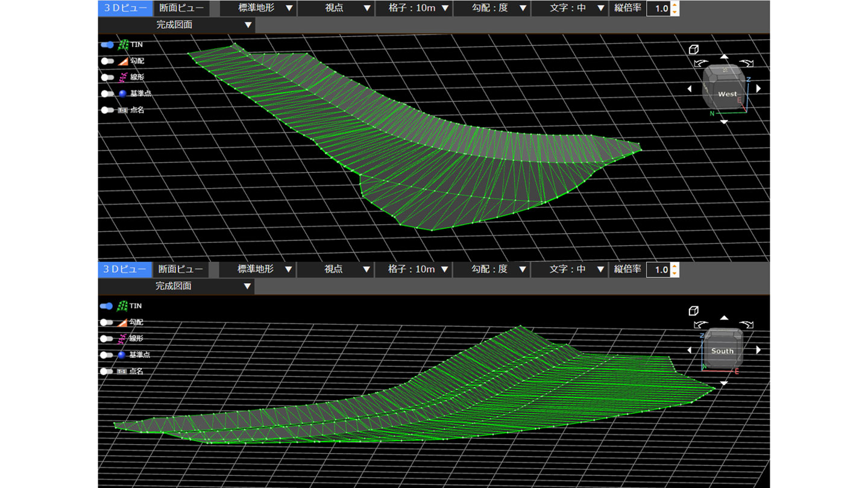Select the 3Dビュー tab in bottom panel
868x488 pixels.
click(x=125, y=269)
